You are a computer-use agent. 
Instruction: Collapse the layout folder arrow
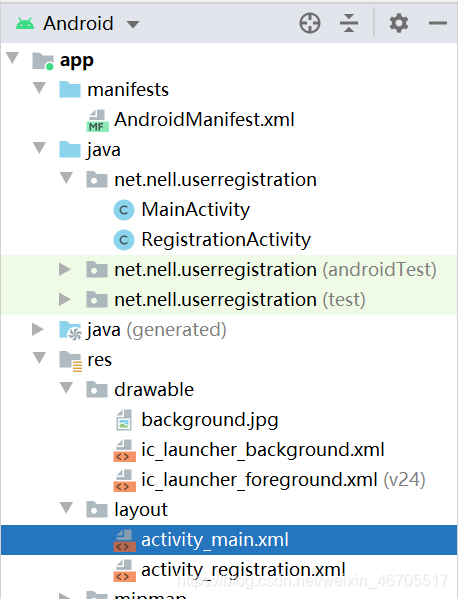pos(66,508)
